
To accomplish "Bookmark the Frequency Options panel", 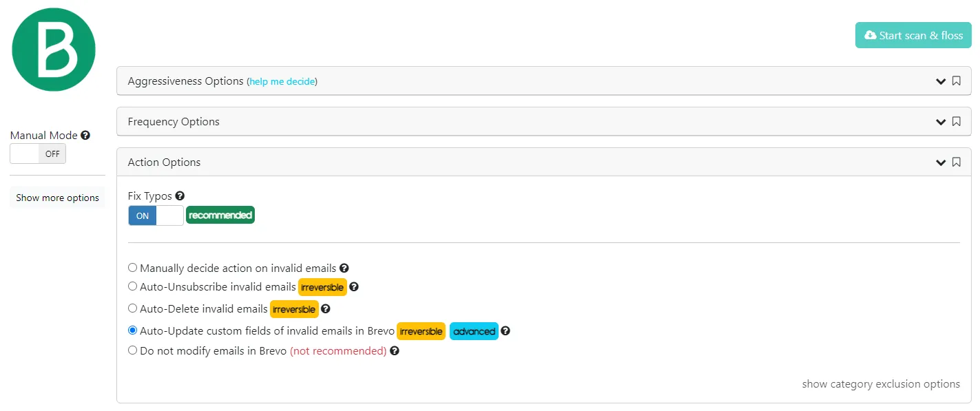I will 956,122.
